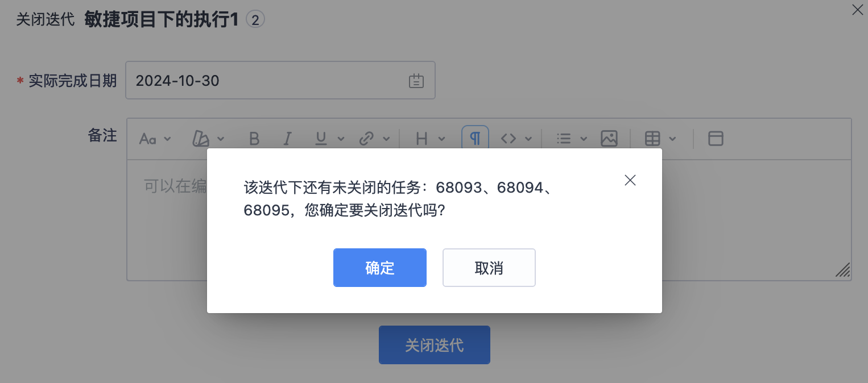Expand the list style dropdown
The image size is (868, 383).
[x=584, y=139]
